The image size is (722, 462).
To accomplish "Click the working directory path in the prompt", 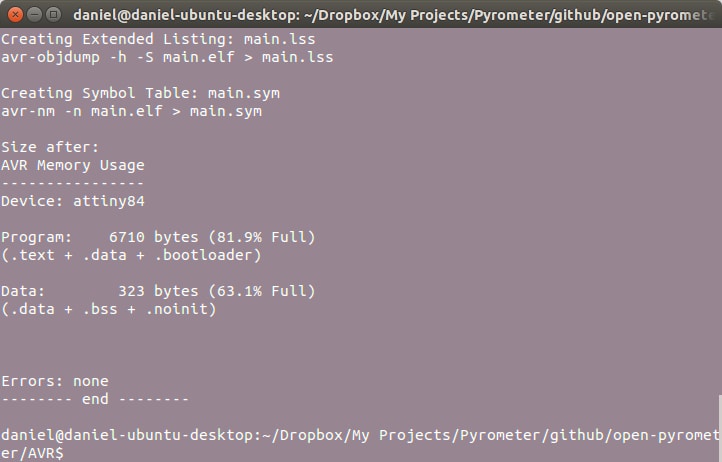I will click(x=450, y=435).
